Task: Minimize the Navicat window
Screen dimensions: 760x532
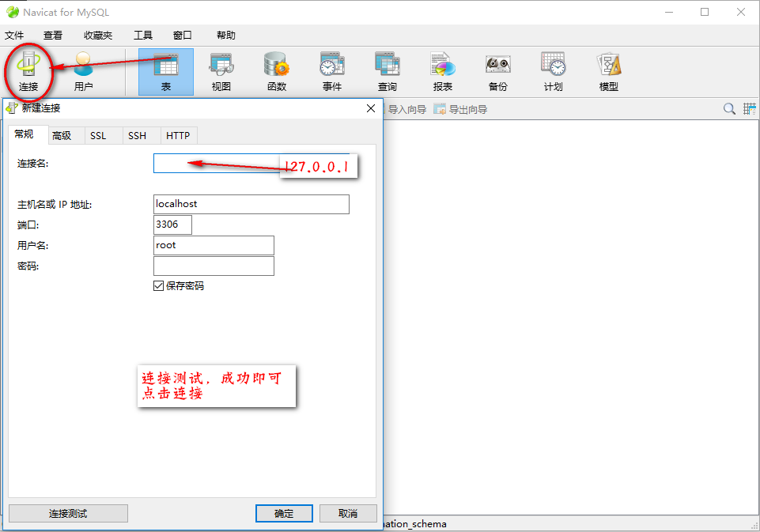Action: coord(669,12)
